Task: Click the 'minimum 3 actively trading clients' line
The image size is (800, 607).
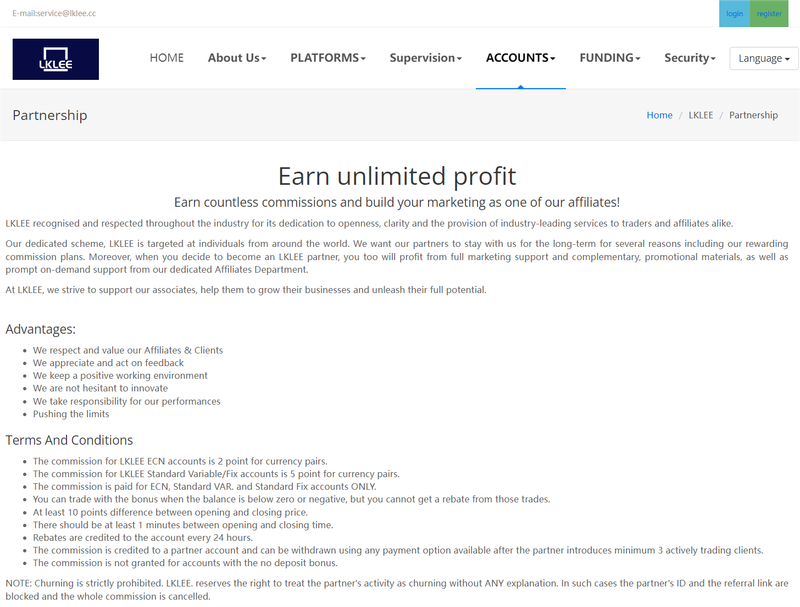Action: coord(398,550)
